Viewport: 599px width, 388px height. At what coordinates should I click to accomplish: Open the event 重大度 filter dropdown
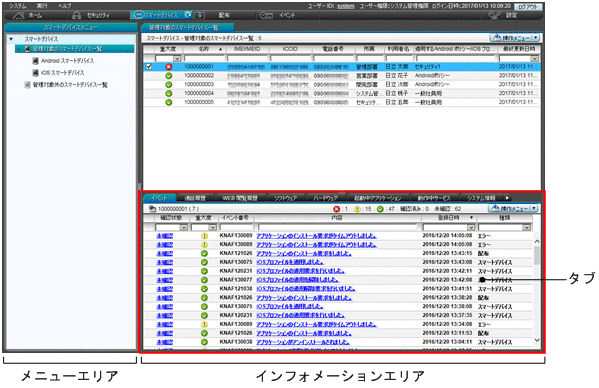coord(212,227)
